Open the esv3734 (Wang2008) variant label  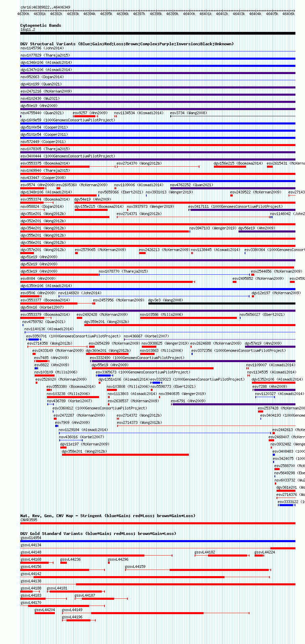[x=188, y=113]
